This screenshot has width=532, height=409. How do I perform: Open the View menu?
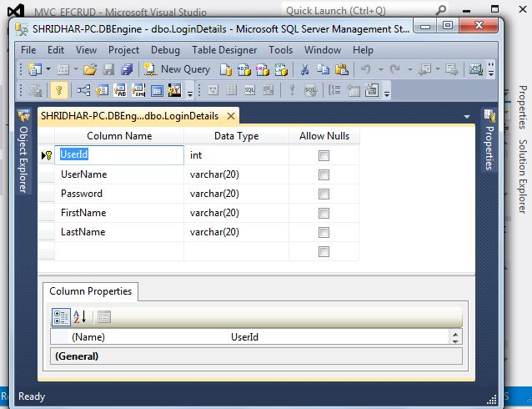(x=86, y=50)
